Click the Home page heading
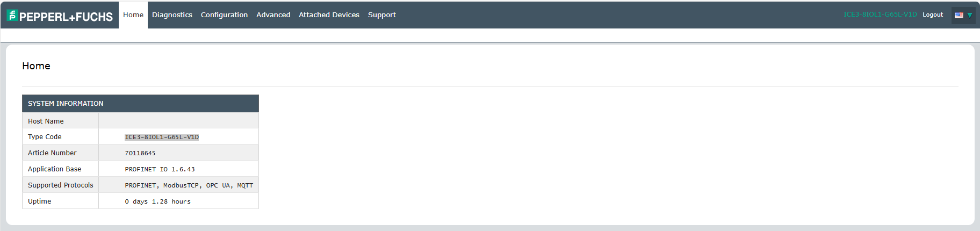This screenshot has height=231, width=980. (36, 66)
